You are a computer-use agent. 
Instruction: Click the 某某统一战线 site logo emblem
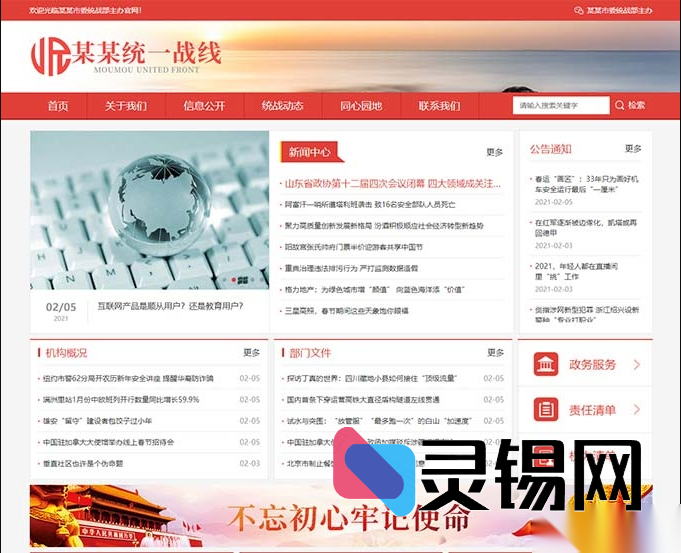50,57
